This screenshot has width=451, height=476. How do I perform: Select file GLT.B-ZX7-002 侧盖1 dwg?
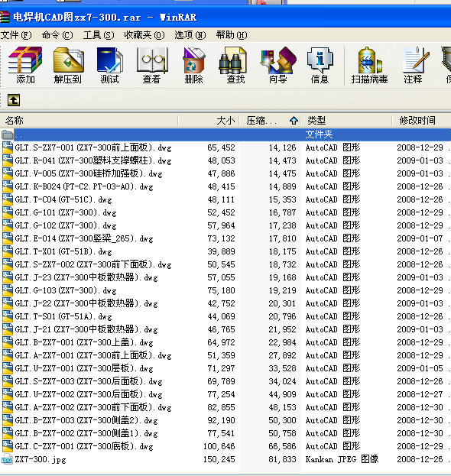pyautogui.click(x=86, y=433)
